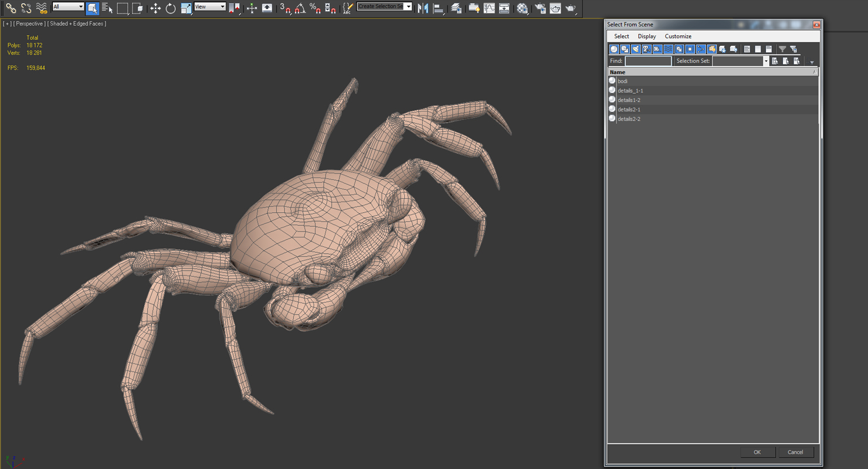Toggle Angle Snap in toolbar
The image size is (868, 469).
[300, 8]
